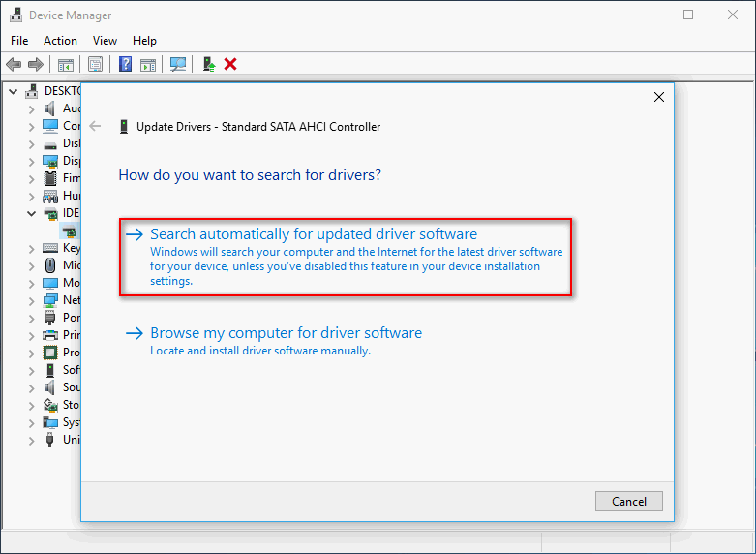Viewport: 756px width, 554px height.
Task: Click the toolbar Forward arrow icon
Action: 36,65
